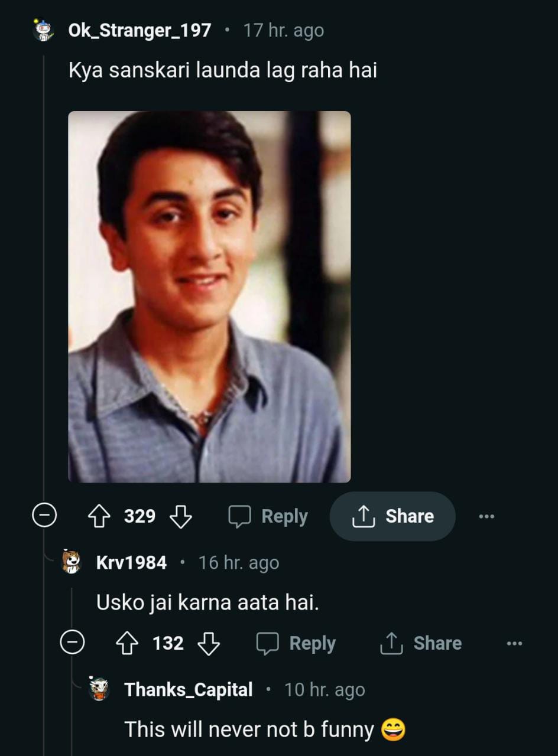Click the '17 hr. ago' timestamp
Image resolution: width=558 pixels, height=756 pixels.
point(284,31)
